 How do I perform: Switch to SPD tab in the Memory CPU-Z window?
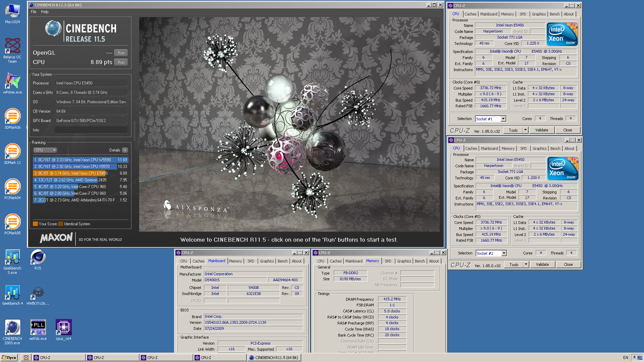click(388, 261)
